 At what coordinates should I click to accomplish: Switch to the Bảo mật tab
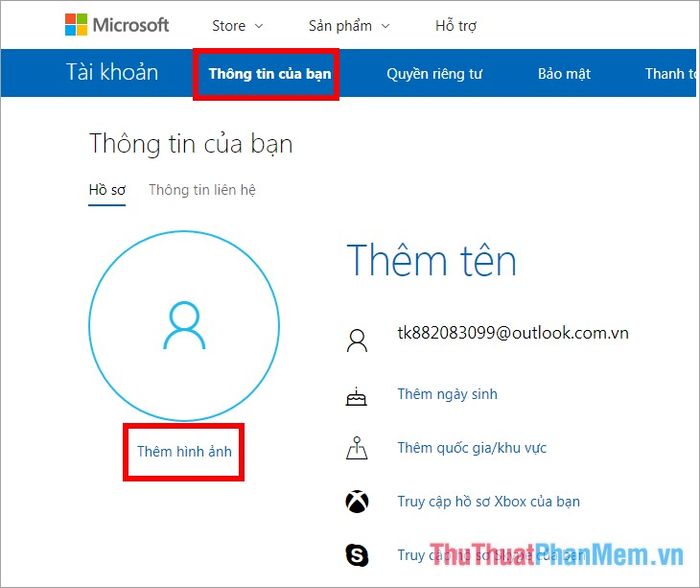tap(564, 74)
